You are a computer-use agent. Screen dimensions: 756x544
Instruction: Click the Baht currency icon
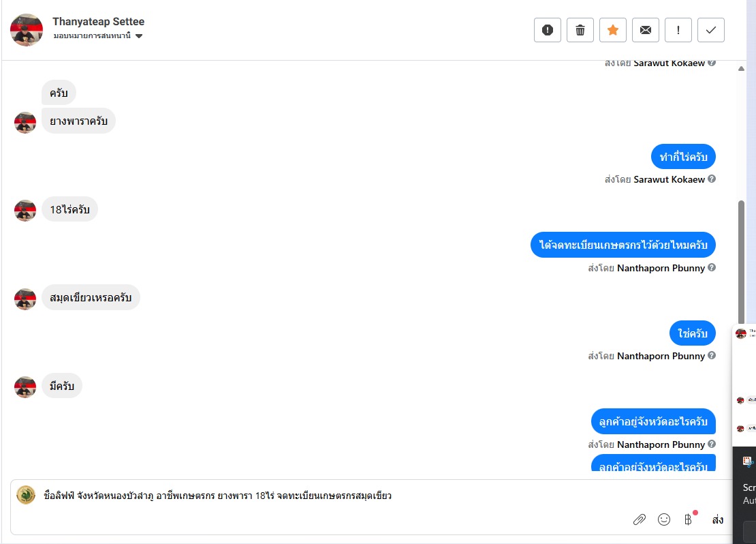[688, 519]
